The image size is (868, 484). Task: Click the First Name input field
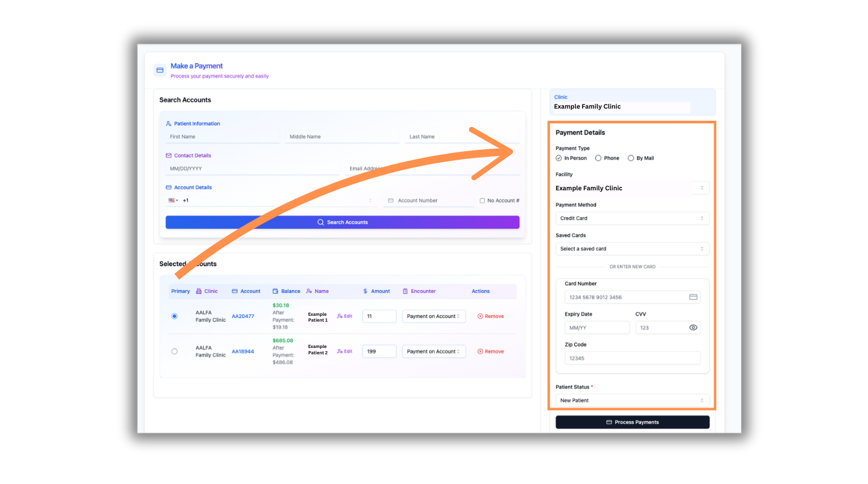click(x=223, y=137)
